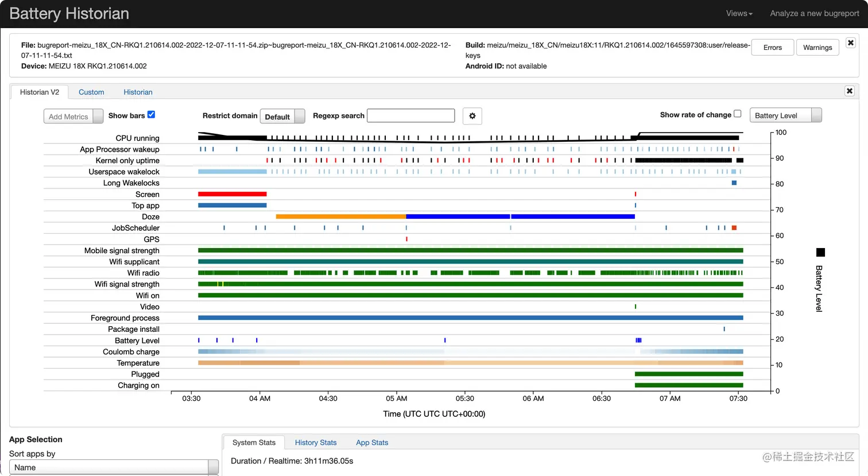Click the Battery Historian title
This screenshot has width=868, height=476.
click(x=69, y=14)
